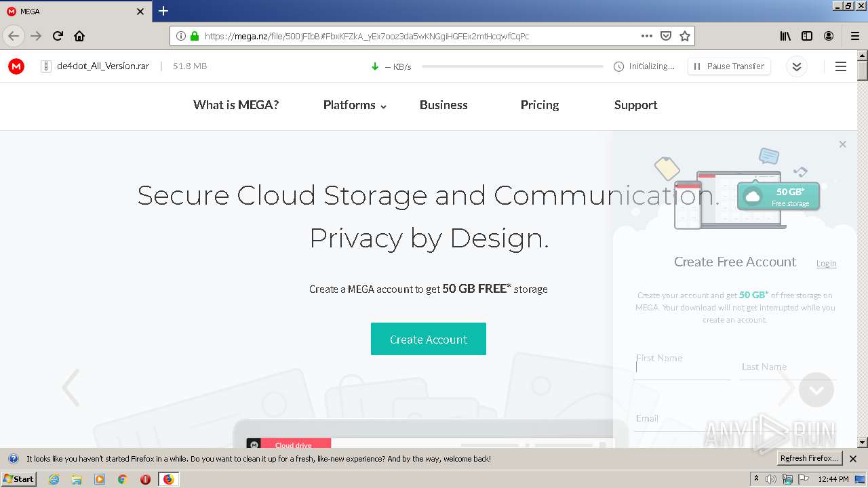Pause Transfer button in download bar
Image resolution: width=868 pixels, height=488 pixels.
click(x=729, y=66)
